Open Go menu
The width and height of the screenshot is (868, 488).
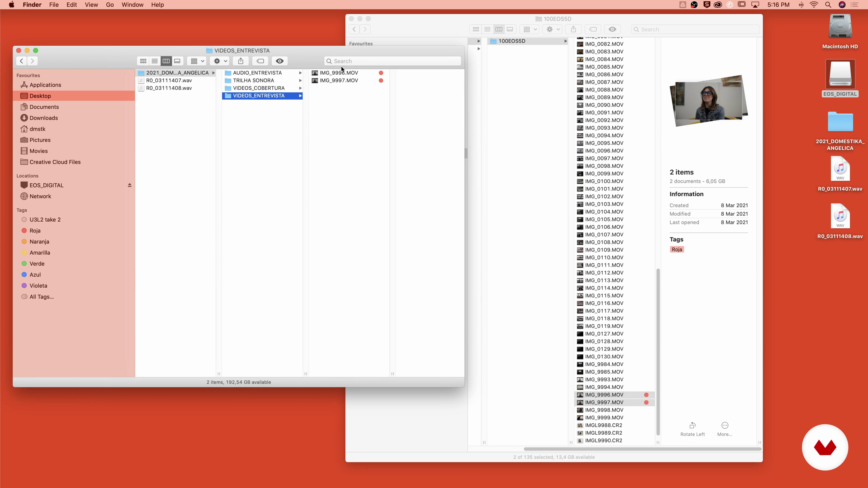tap(110, 5)
